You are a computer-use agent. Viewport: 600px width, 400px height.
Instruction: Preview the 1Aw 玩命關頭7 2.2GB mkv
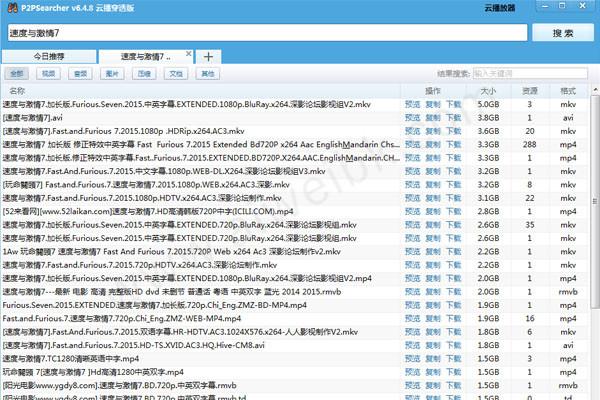click(x=412, y=251)
